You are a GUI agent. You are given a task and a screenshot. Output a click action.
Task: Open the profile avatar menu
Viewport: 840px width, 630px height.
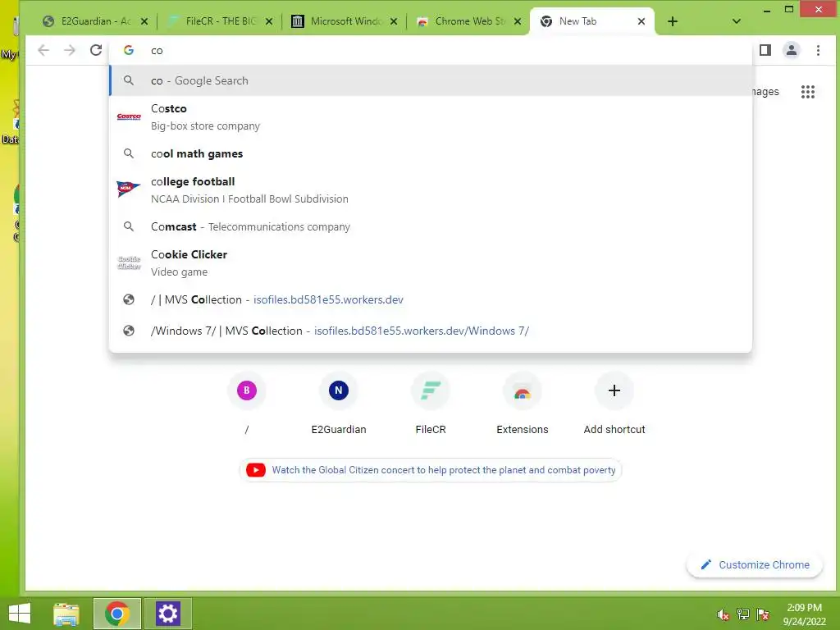792,50
